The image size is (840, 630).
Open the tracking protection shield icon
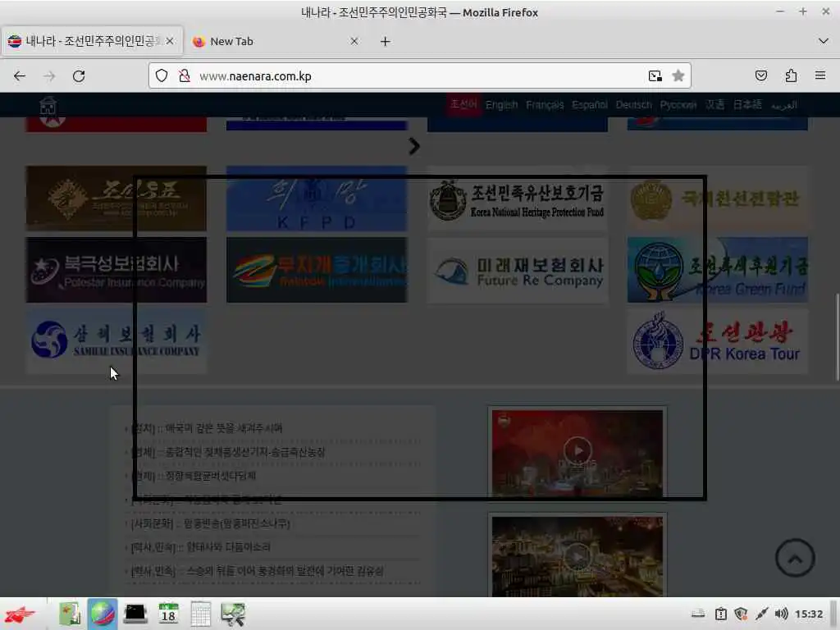(x=162, y=76)
